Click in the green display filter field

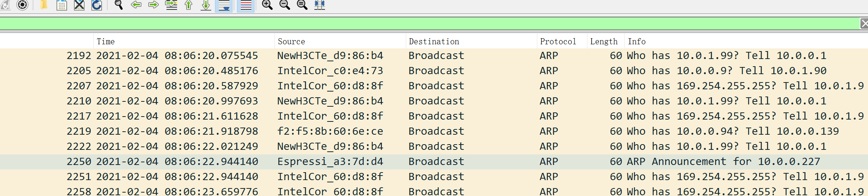coord(417,23)
